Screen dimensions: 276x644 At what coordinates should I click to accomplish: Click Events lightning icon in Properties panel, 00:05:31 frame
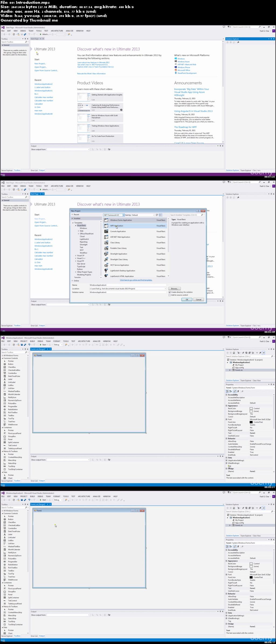[238, 391]
